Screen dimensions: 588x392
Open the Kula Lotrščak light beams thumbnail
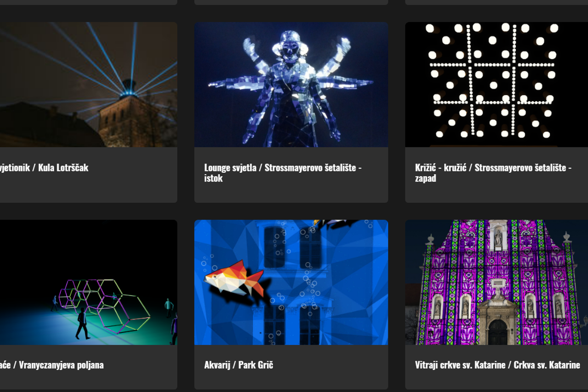tap(88, 85)
